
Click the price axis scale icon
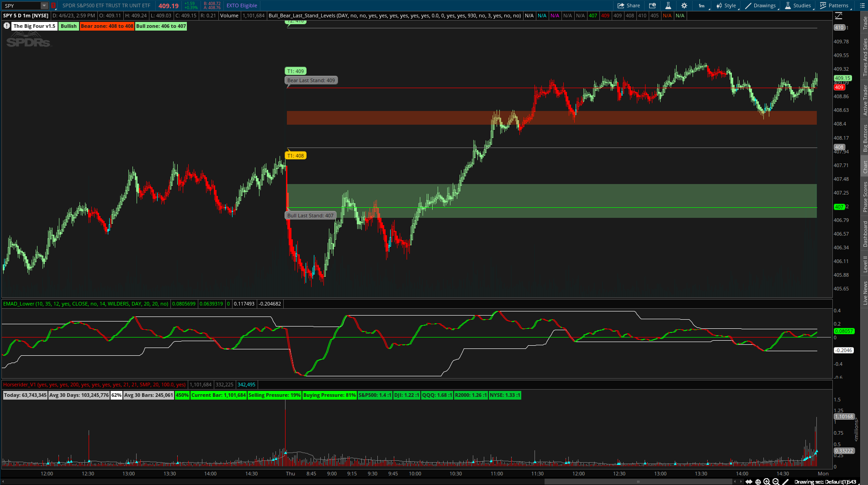pyautogui.click(x=839, y=16)
